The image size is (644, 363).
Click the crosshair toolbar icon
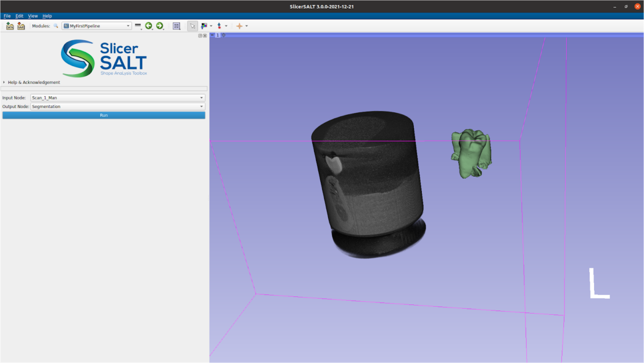[239, 26]
